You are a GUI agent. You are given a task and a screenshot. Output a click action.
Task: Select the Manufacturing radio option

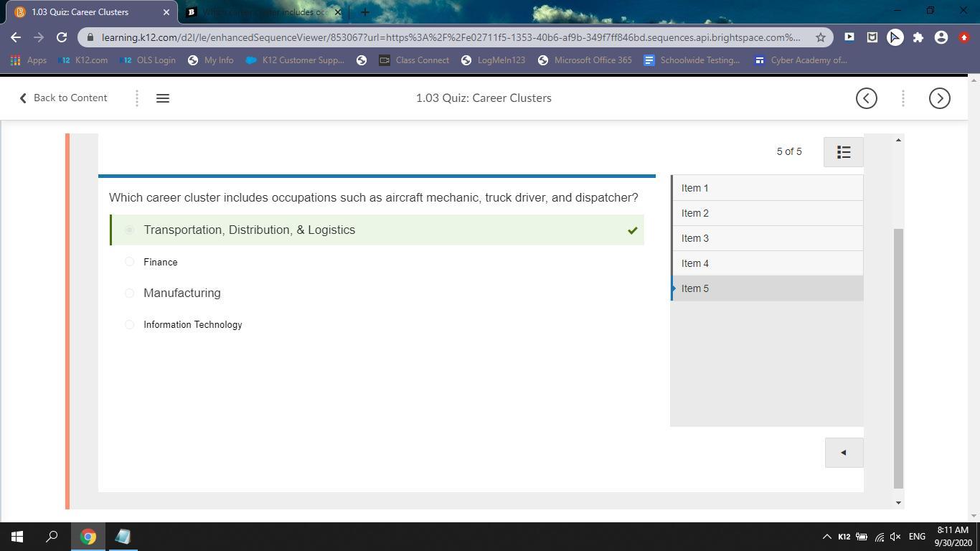(130, 293)
